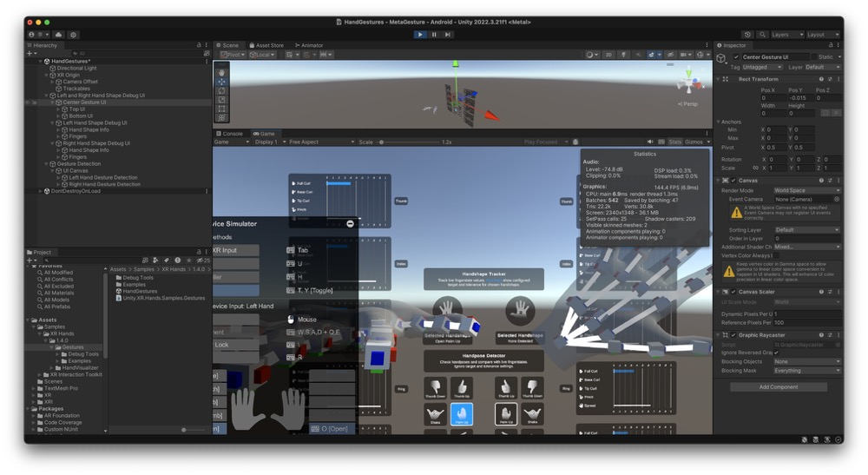Switch to the Console tab

(x=230, y=134)
